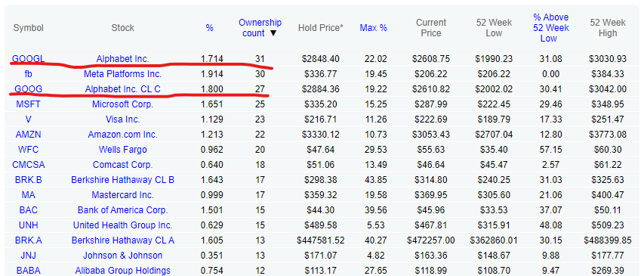
Task: Open the MSFT symbol link
Action: point(28,104)
